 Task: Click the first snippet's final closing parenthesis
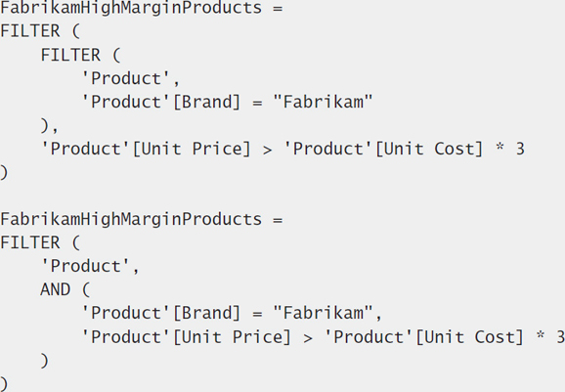click(4, 173)
